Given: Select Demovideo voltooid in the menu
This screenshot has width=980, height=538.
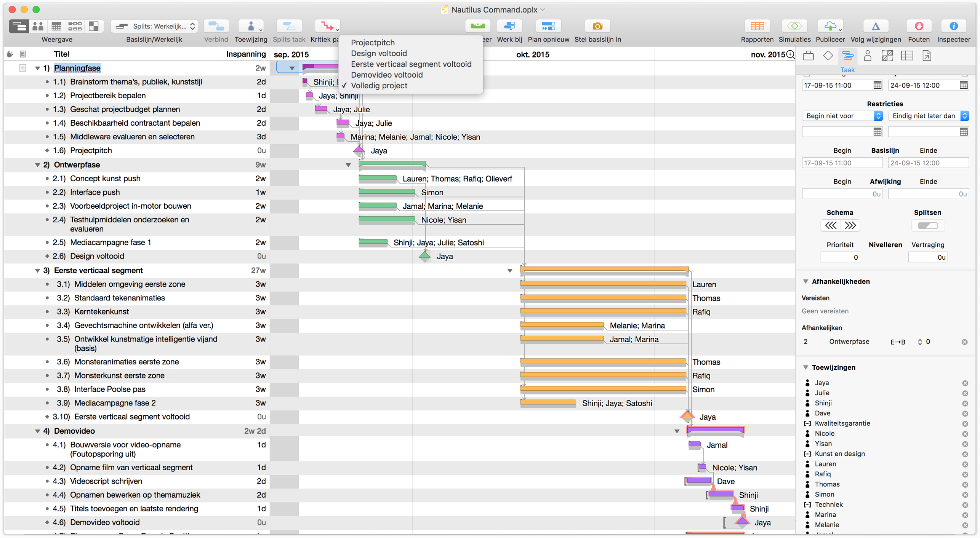Looking at the screenshot, I should coord(386,75).
